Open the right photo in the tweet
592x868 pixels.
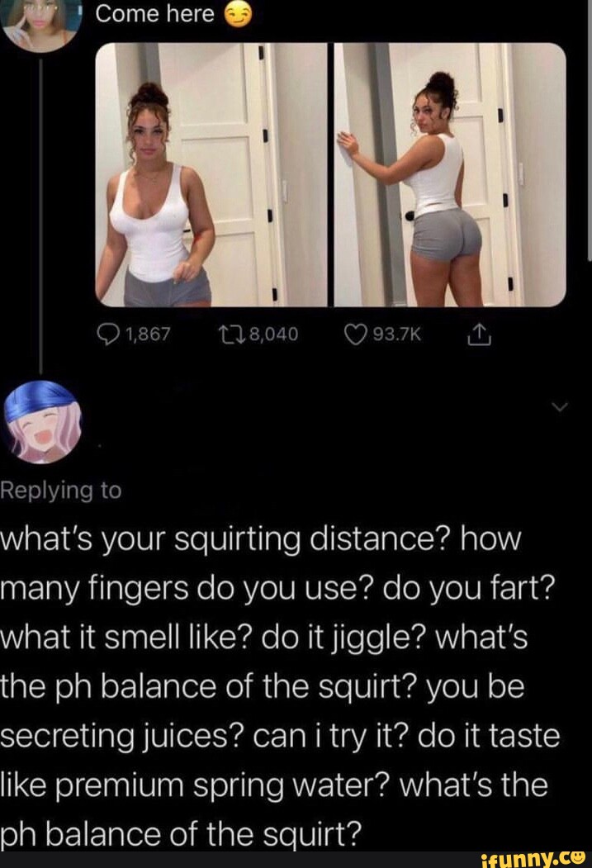tap(450, 174)
